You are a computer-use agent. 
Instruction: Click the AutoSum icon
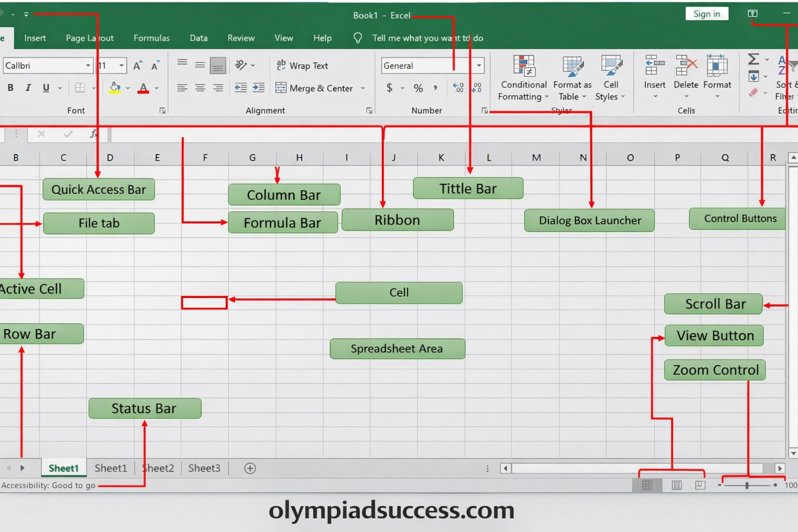pyautogui.click(x=753, y=59)
